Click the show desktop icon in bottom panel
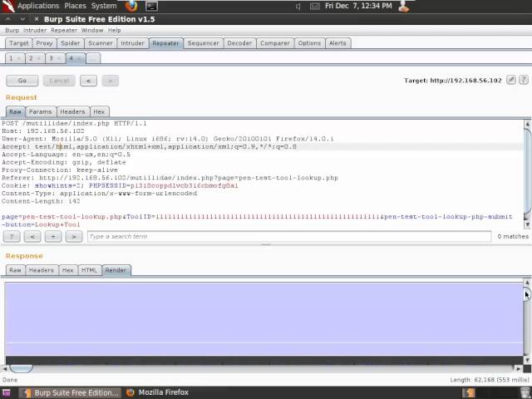This screenshot has width=532, height=399. tap(6, 392)
